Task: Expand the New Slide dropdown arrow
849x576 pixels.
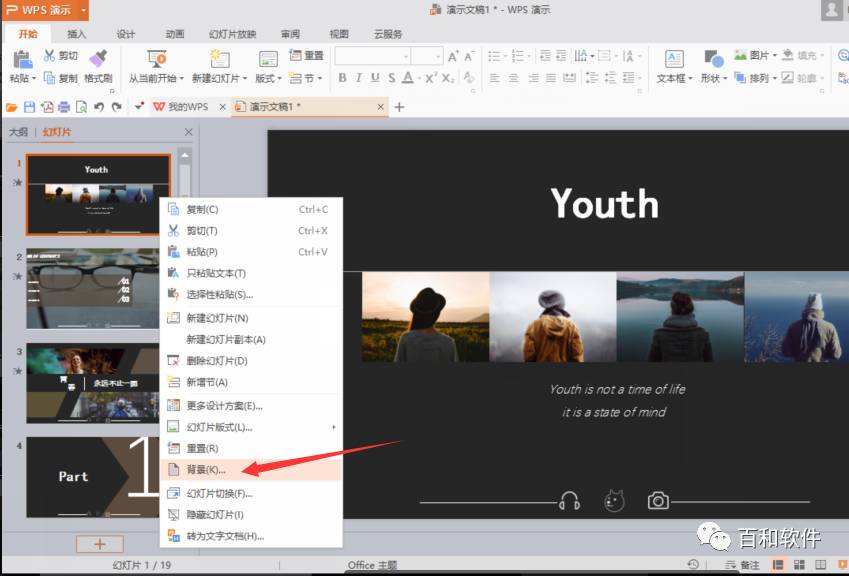Action: coord(245,78)
